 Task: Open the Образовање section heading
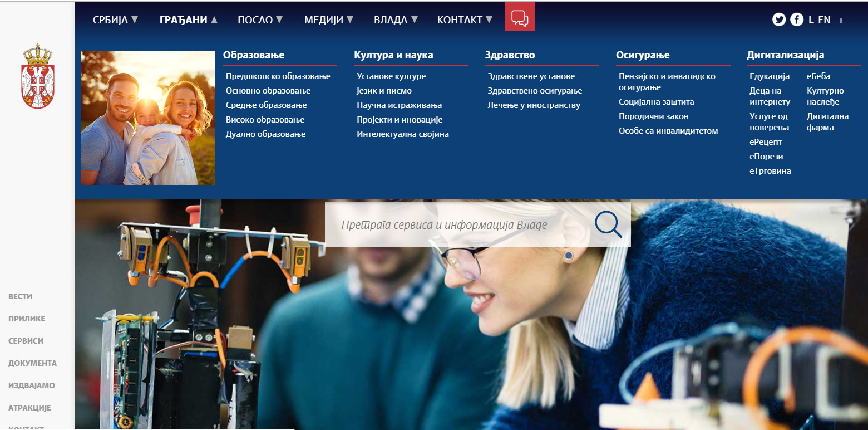coord(254,55)
